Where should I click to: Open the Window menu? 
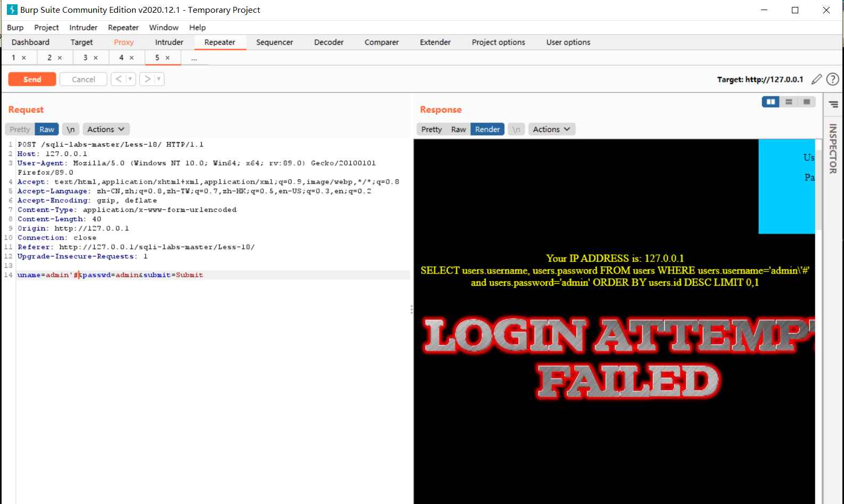[x=164, y=28]
